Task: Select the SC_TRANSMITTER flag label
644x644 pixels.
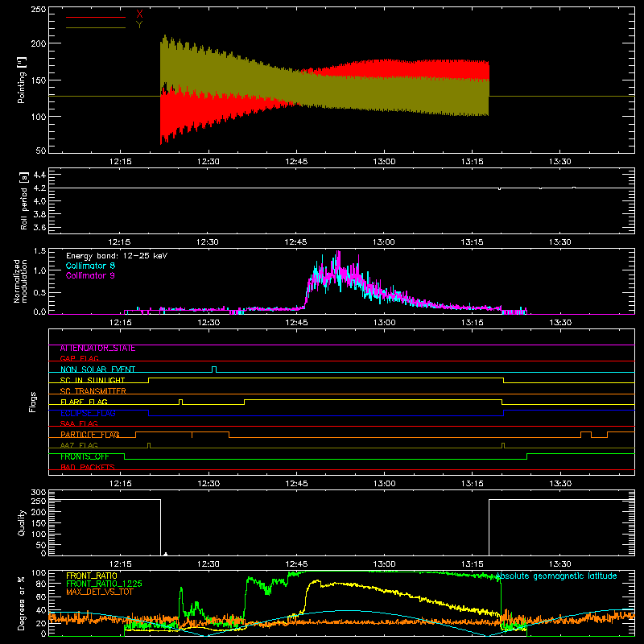Action: tap(93, 391)
